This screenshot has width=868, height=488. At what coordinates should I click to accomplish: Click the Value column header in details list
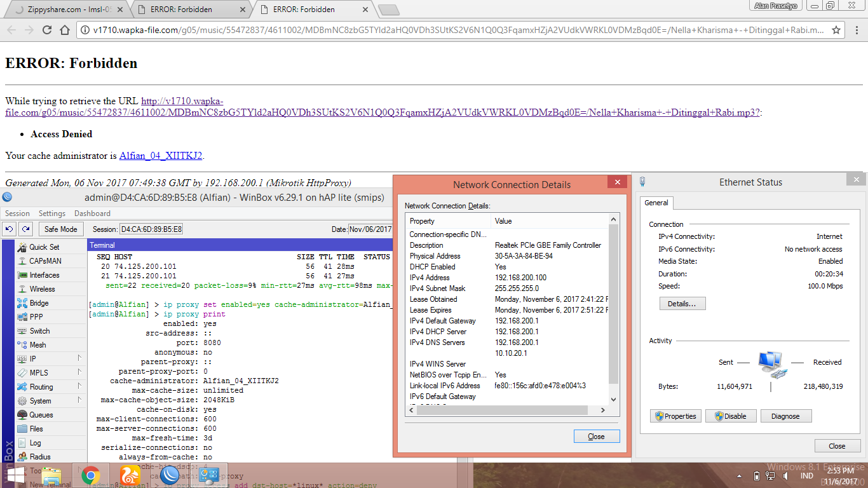click(550, 221)
